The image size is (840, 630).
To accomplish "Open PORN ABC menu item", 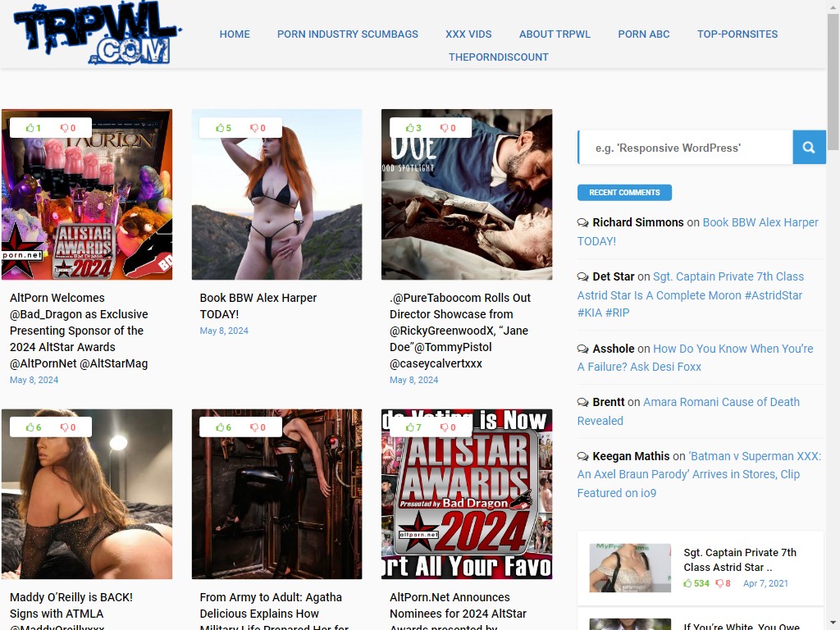I will (x=644, y=34).
